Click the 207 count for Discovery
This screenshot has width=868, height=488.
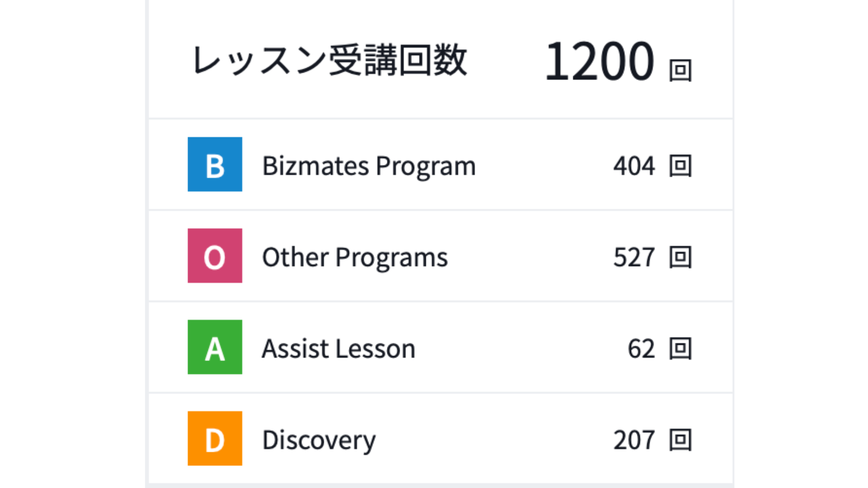click(634, 440)
